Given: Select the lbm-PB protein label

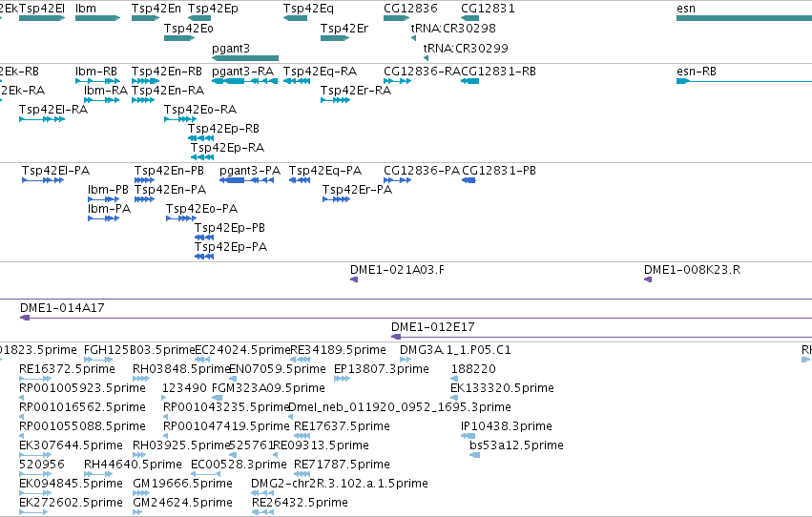Looking at the screenshot, I should pyautogui.click(x=108, y=190).
